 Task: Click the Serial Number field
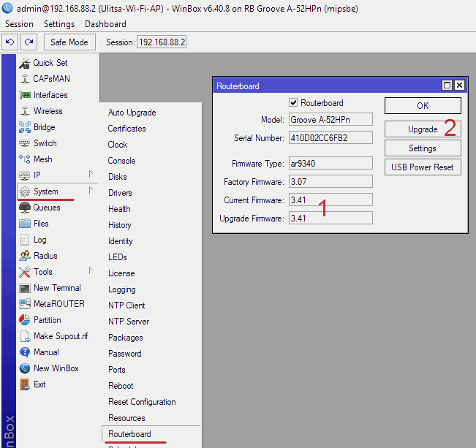pyautogui.click(x=330, y=137)
